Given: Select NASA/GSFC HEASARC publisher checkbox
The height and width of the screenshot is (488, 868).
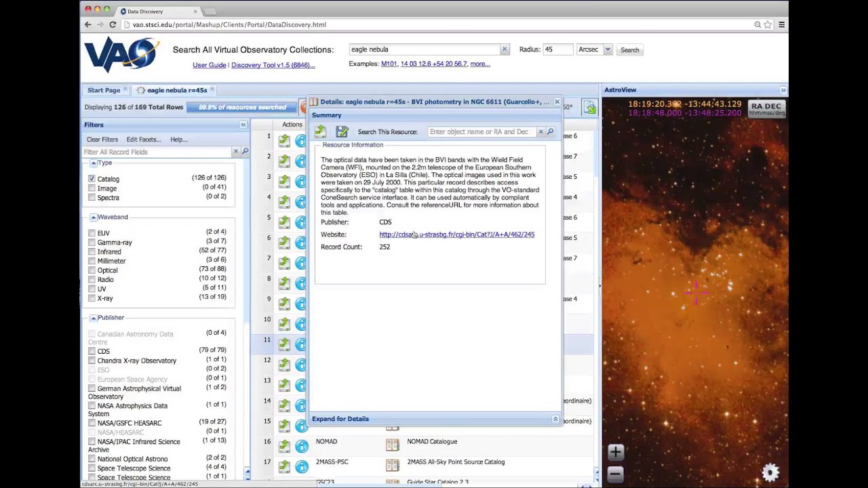Looking at the screenshot, I should (x=92, y=423).
